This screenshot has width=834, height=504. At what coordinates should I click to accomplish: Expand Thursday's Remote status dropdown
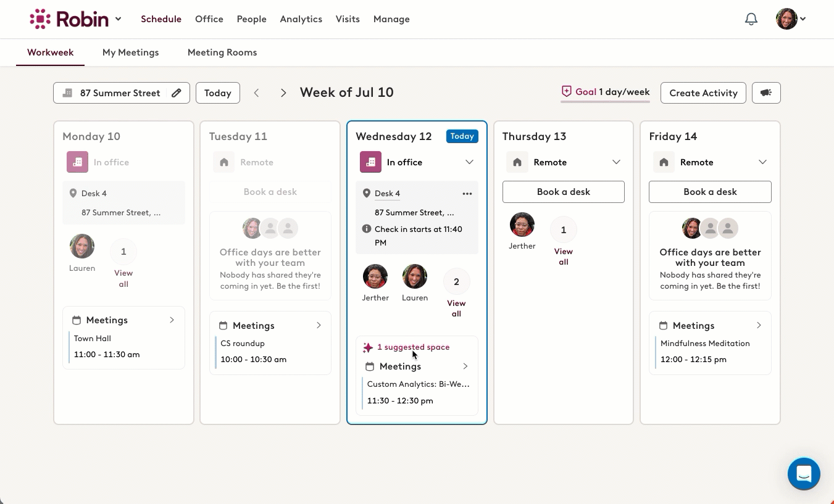[616, 162]
